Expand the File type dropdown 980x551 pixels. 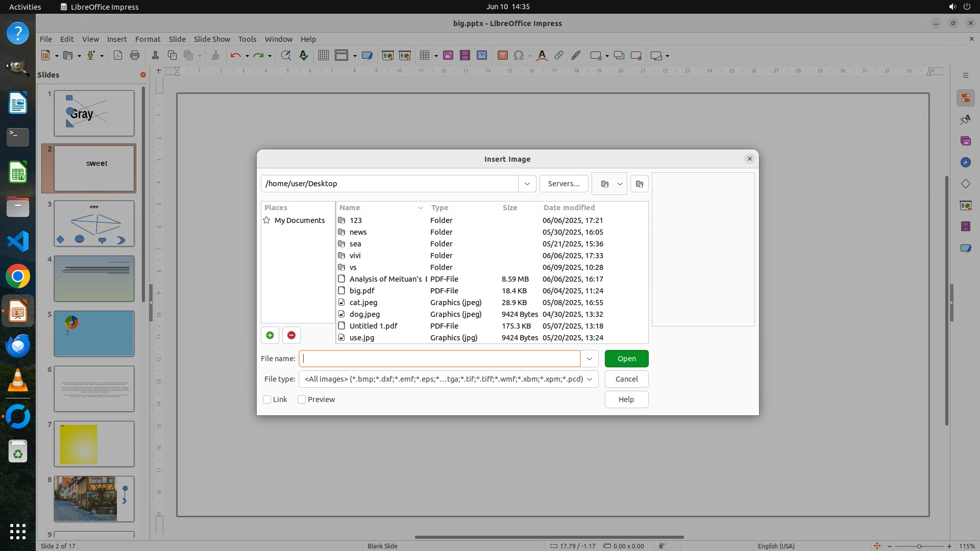[590, 379]
